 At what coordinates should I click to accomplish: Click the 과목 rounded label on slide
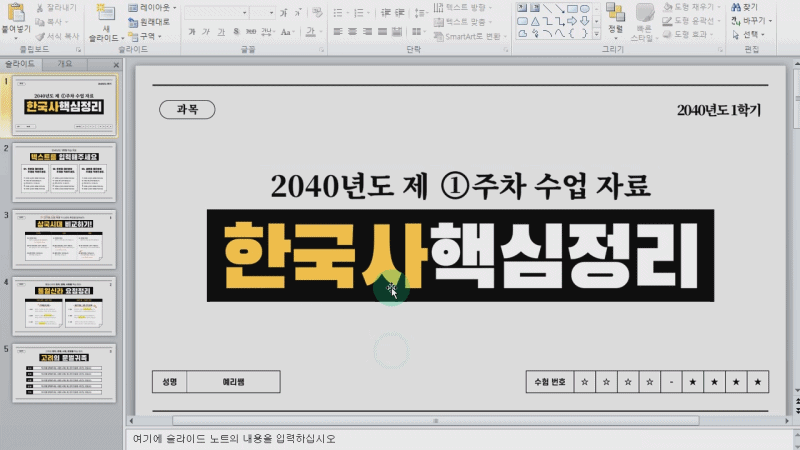pyautogui.click(x=187, y=109)
